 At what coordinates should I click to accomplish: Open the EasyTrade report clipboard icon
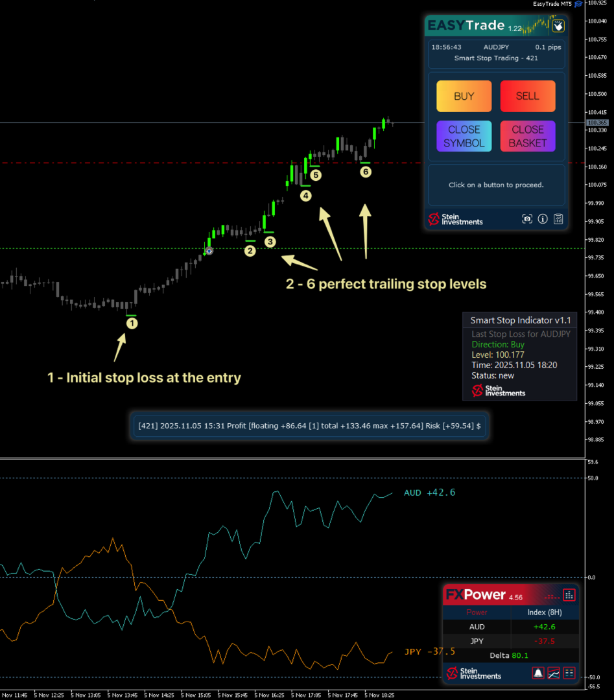[x=559, y=219]
